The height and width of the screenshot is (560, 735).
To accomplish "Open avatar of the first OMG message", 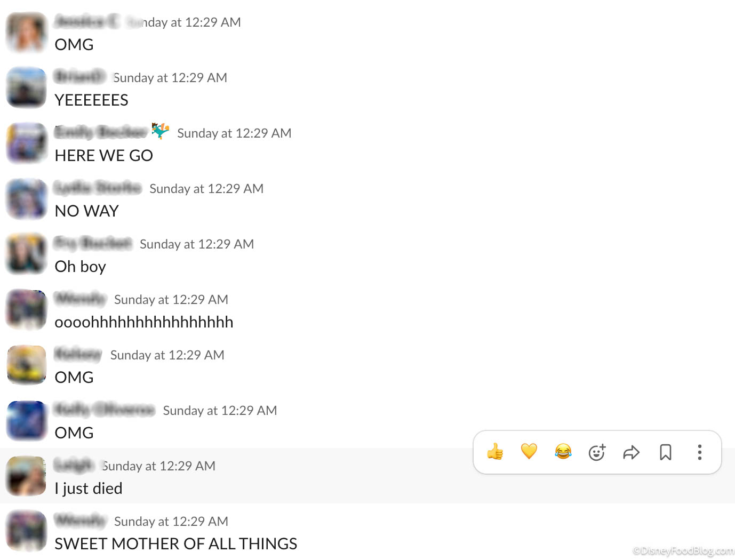I will click(x=26, y=33).
